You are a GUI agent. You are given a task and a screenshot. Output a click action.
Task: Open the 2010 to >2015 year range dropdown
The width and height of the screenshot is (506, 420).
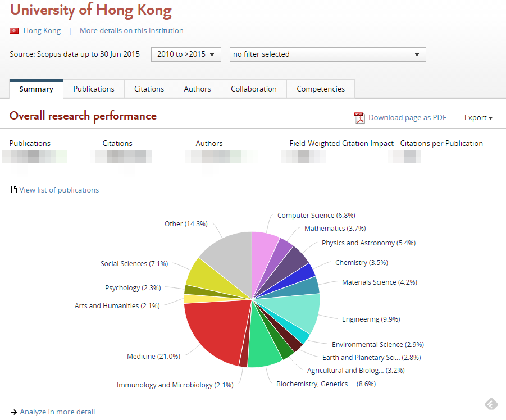(186, 54)
